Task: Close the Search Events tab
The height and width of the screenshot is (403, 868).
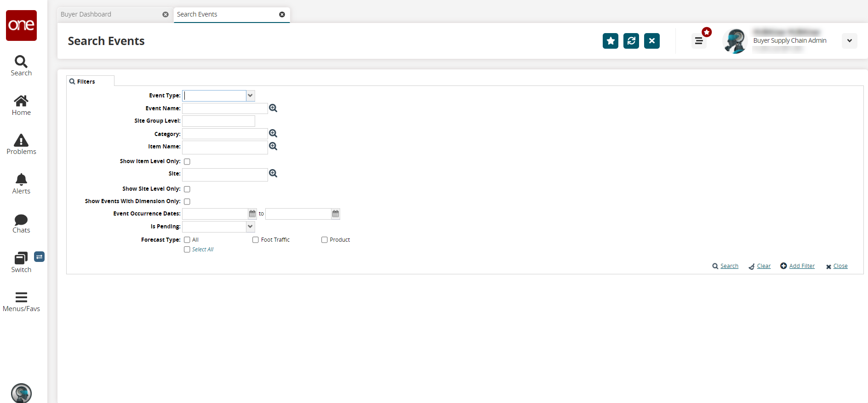Action: click(282, 14)
